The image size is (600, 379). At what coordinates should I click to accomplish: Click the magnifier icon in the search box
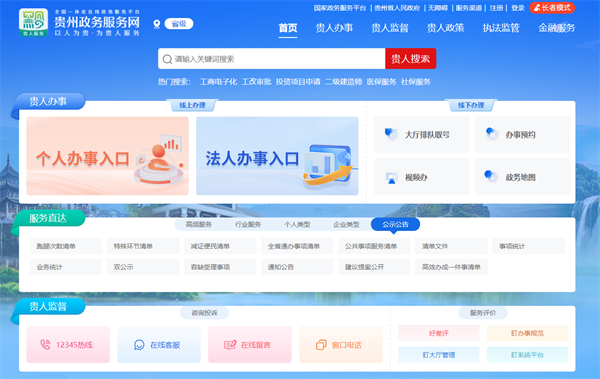(167, 59)
